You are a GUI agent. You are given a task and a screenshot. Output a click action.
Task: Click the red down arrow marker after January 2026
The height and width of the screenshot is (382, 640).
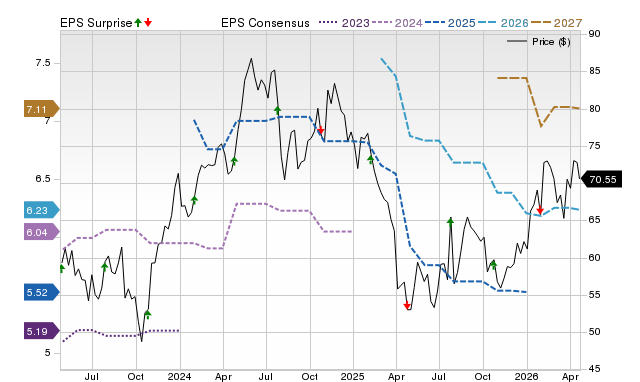click(540, 211)
